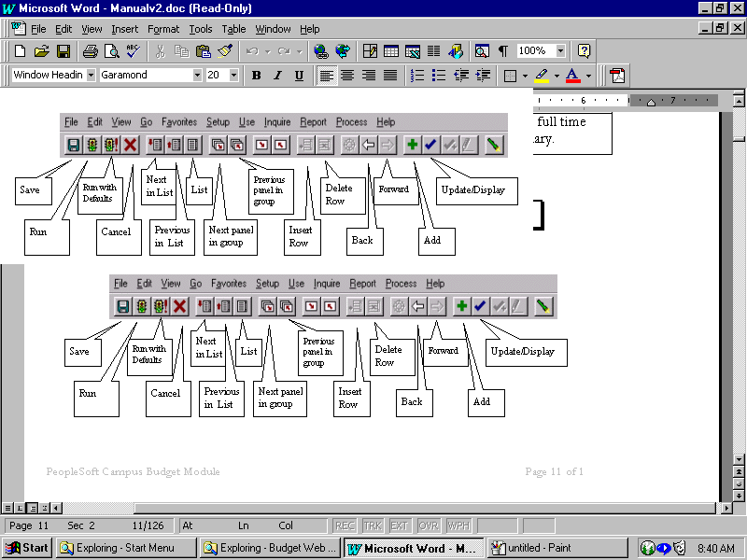Open the Format menu
747x560 pixels.
[163, 29]
